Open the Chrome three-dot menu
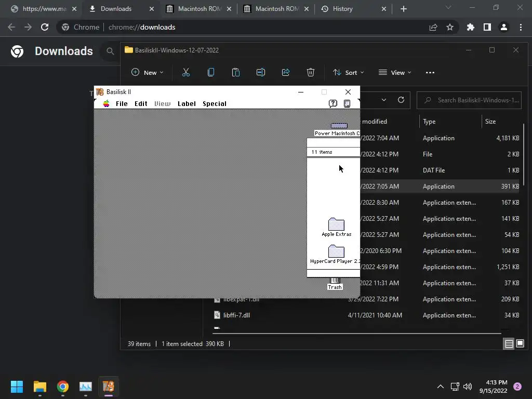 pos(521,27)
